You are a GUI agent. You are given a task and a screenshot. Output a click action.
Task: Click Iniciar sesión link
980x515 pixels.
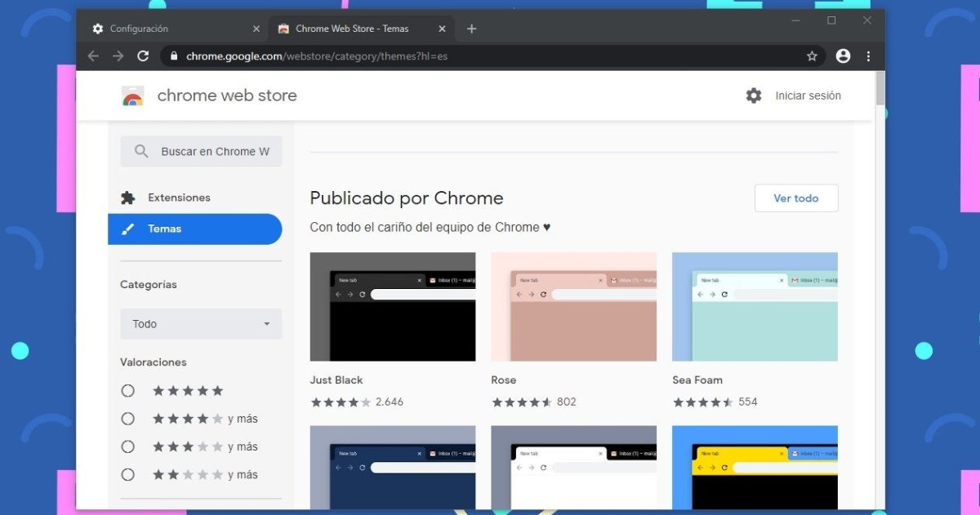coord(808,95)
